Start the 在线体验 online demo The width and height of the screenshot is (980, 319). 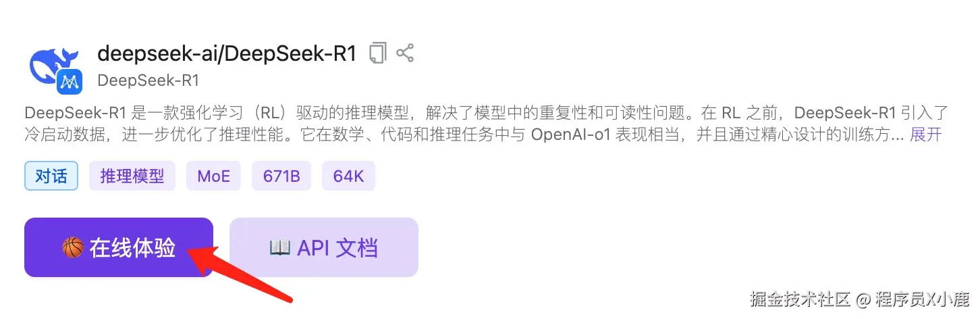(119, 247)
